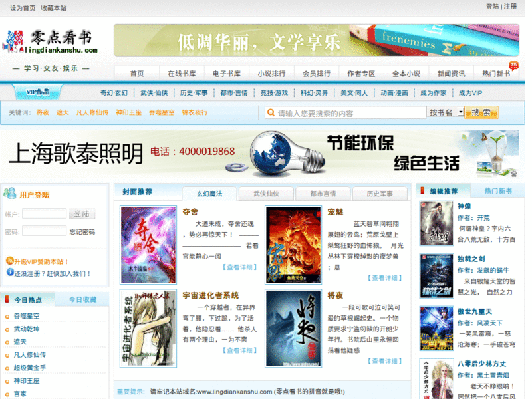Open 全本小说 navigation item
Image resolution: width=532 pixels, height=399 pixels.
pos(406,74)
